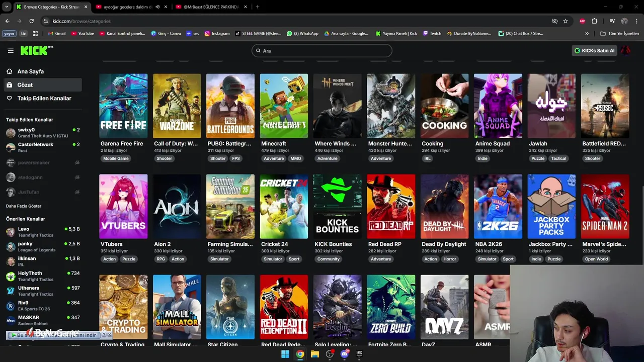The height and width of the screenshot is (362, 644).
Task: Open Levo channel avatar
Action: tap(11, 232)
